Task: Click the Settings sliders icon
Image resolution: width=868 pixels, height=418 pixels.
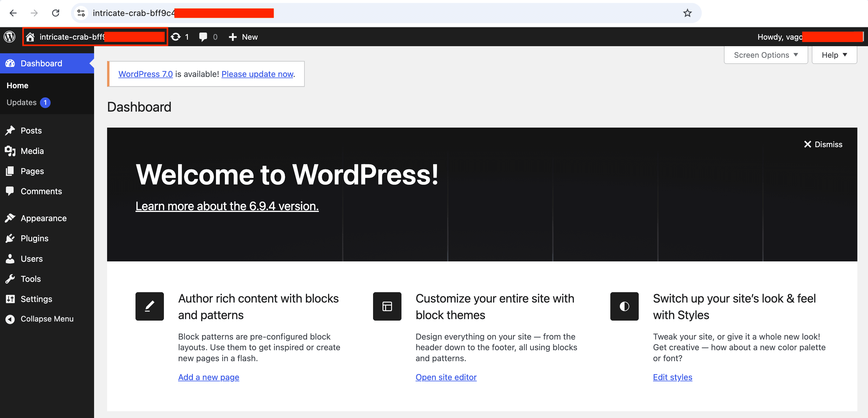Action: pos(10,299)
